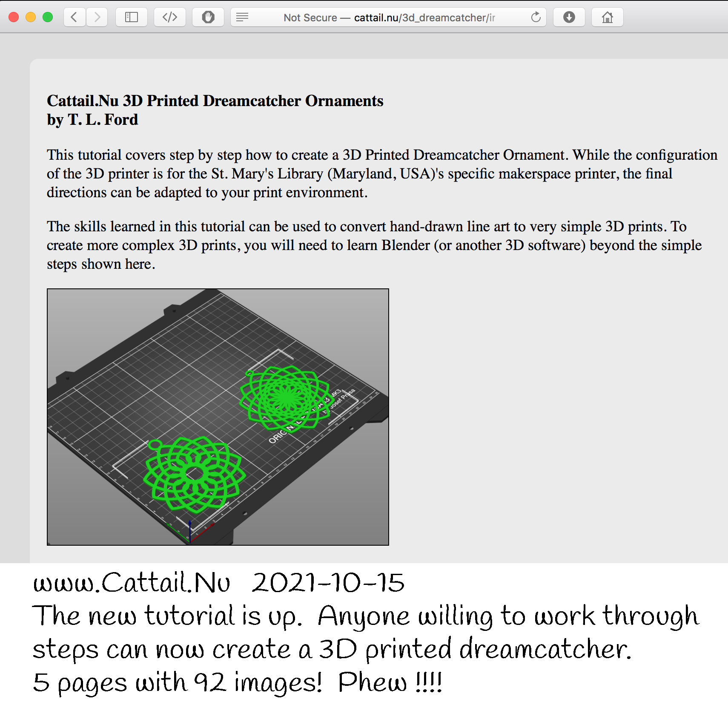Click the paragraph beginning "This tutorial covers step by step"
Screen dimensions: 728x705
click(382, 174)
